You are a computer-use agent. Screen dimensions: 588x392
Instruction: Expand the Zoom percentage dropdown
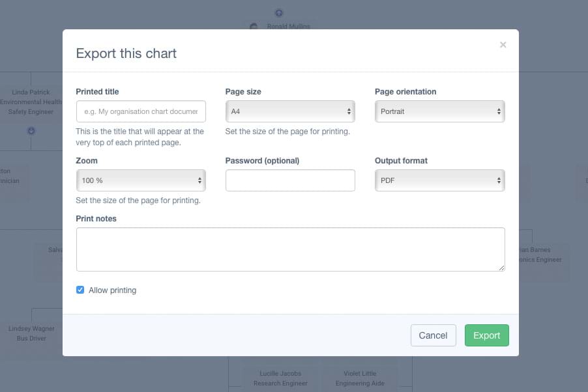(141, 180)
